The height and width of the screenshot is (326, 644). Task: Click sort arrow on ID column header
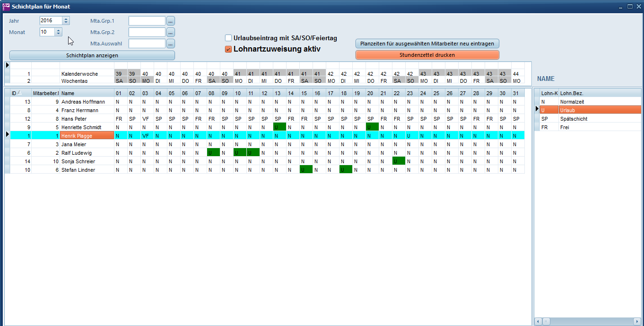pyautogui.click(x=19, y=93)
